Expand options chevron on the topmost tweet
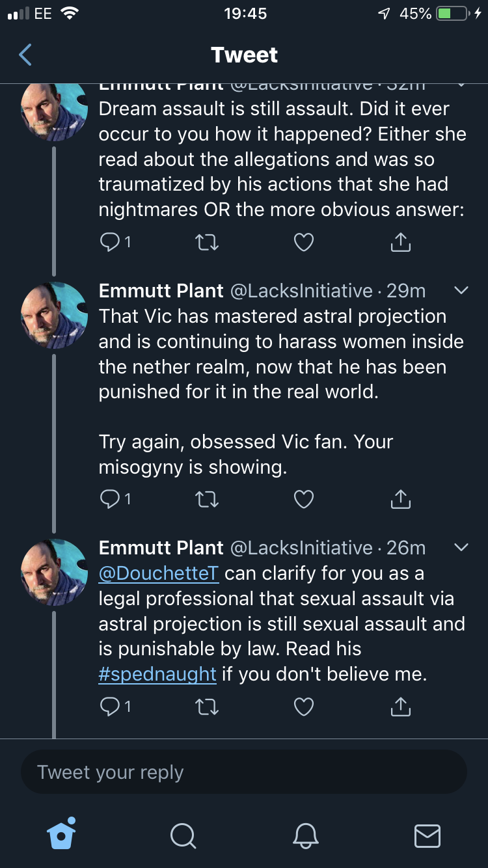 (x=461, y=85)
